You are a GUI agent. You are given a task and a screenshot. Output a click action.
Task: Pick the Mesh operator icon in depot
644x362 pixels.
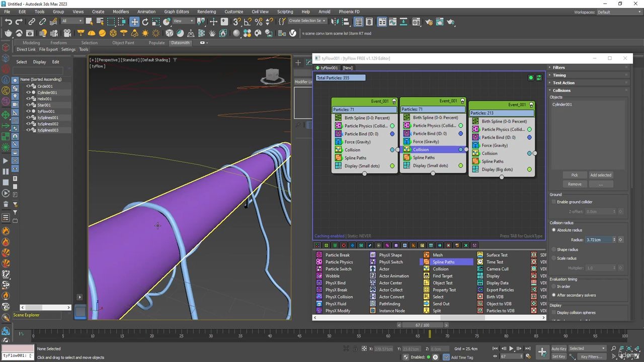pyautogui.click(x=427, y=255)
